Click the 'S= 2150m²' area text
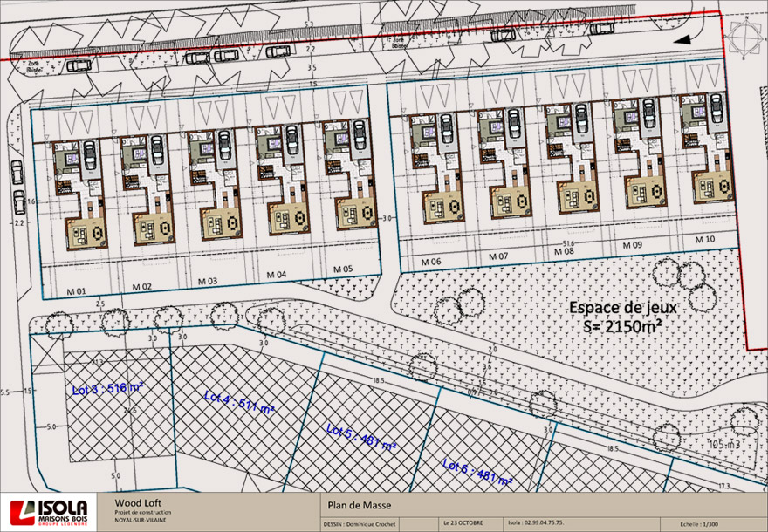This screenshot has width=768, height=532. pyautogui.click(x=623, y=326)
